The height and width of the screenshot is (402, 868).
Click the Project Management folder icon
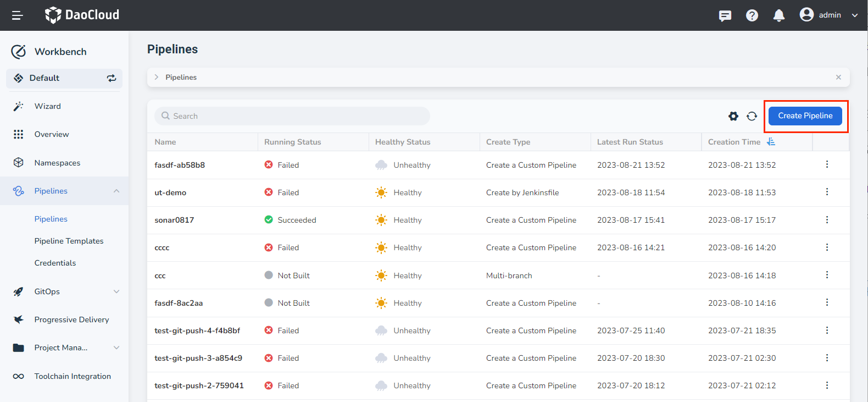[x=19, y=348]
